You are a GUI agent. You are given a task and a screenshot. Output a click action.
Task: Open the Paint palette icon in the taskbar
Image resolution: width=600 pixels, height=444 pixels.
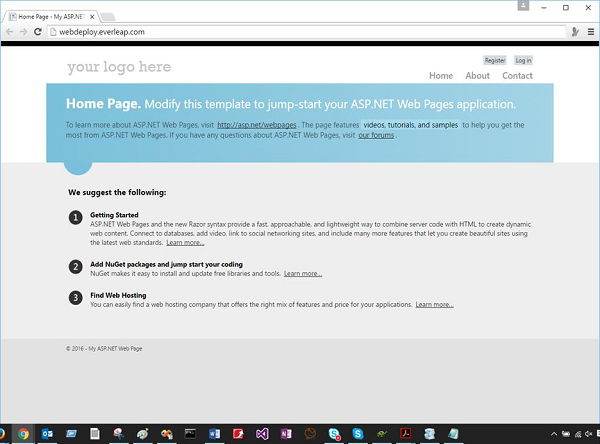[x=142, y=434]
